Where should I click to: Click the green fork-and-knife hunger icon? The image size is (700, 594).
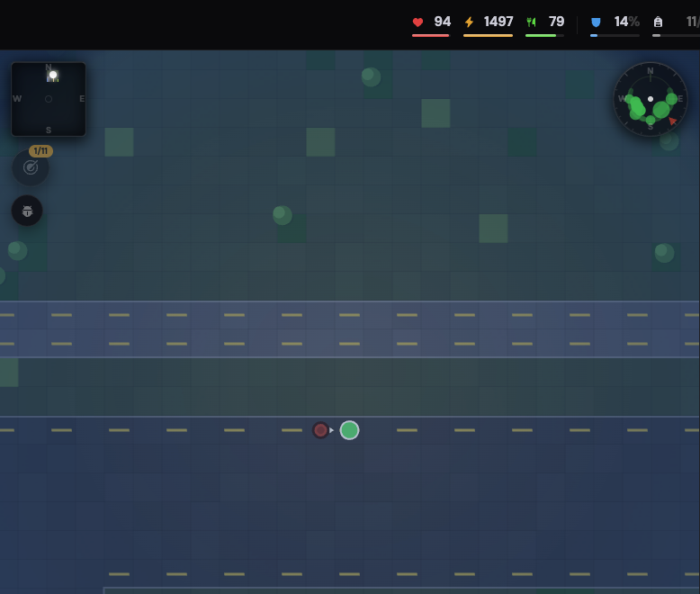pyautogui.click(x=531, y=22)
